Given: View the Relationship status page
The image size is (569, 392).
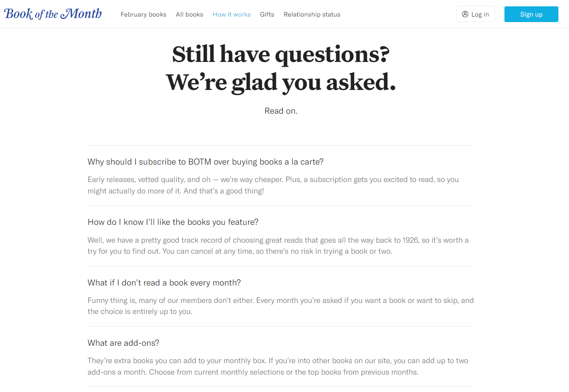Looking at the screenshot, I should 312,14.
